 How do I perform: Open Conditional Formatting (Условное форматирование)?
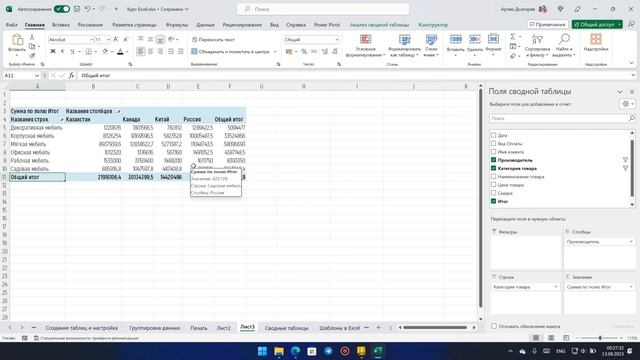[365, 45]
